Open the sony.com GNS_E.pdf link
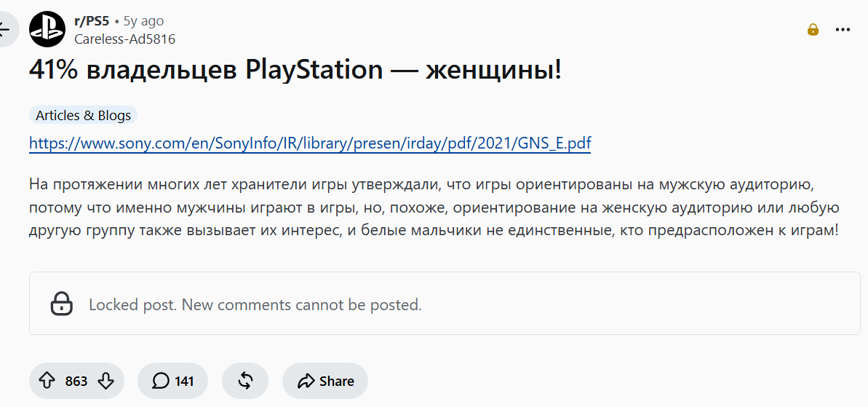Image resolution: width=868 pixels, height=407 pixels. coord(310,143)
